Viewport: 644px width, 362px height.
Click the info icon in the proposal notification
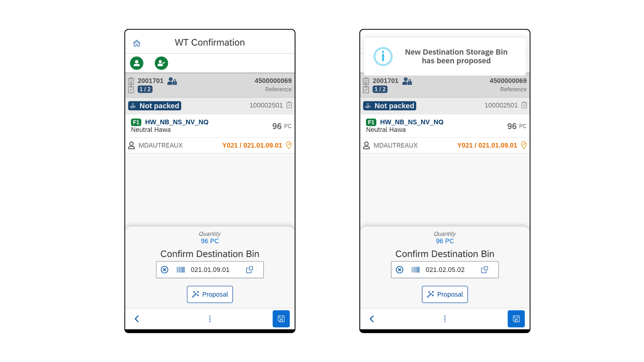coord(383,57)
